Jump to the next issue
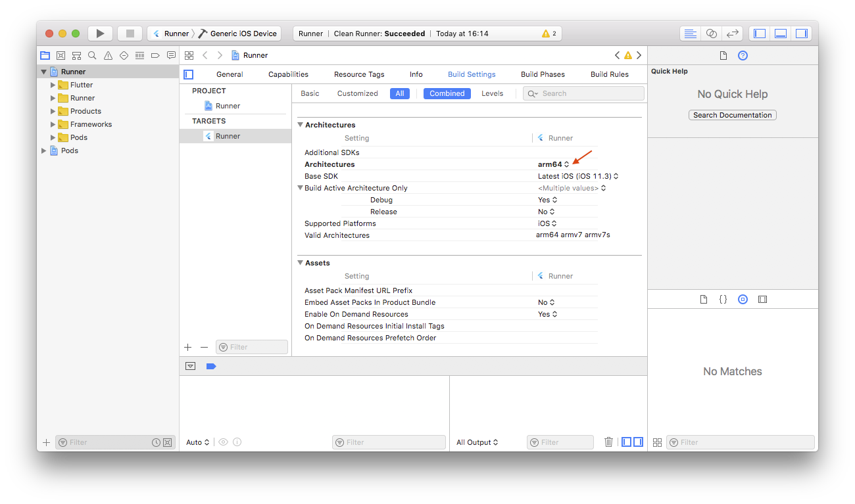 pos(639,55)
